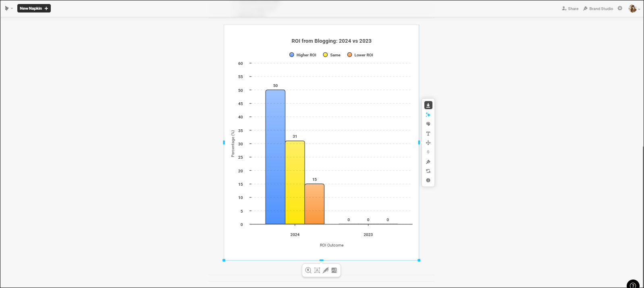This screenshot has width=644, height=288.
Task: Click the Share button
Action: coord(570,8)
